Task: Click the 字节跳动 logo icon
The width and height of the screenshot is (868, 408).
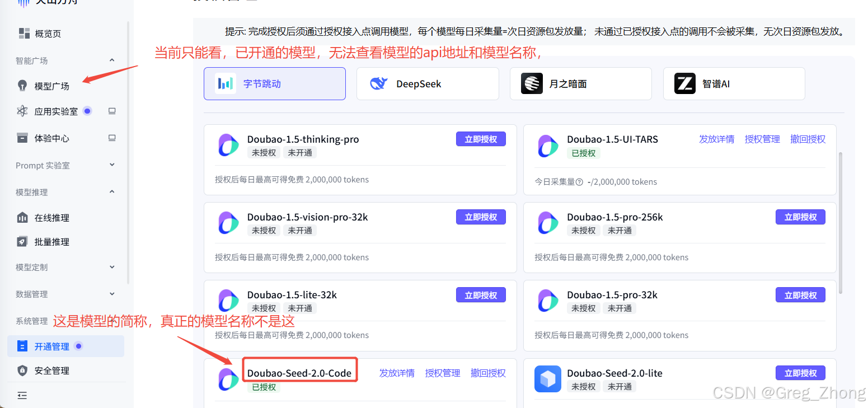Action: click(225, 84)
